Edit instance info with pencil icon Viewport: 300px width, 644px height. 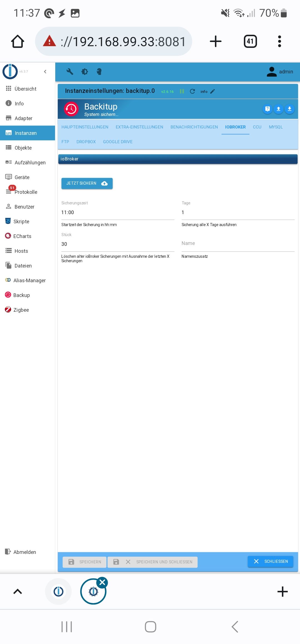coord(212,91)
